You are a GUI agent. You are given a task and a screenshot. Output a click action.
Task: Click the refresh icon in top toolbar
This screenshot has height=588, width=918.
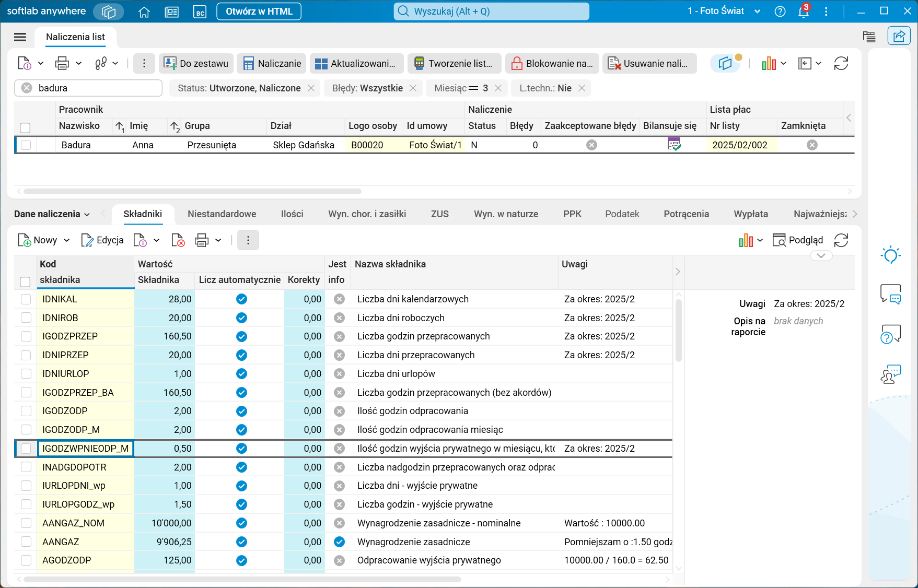click(x=841, y=64)
